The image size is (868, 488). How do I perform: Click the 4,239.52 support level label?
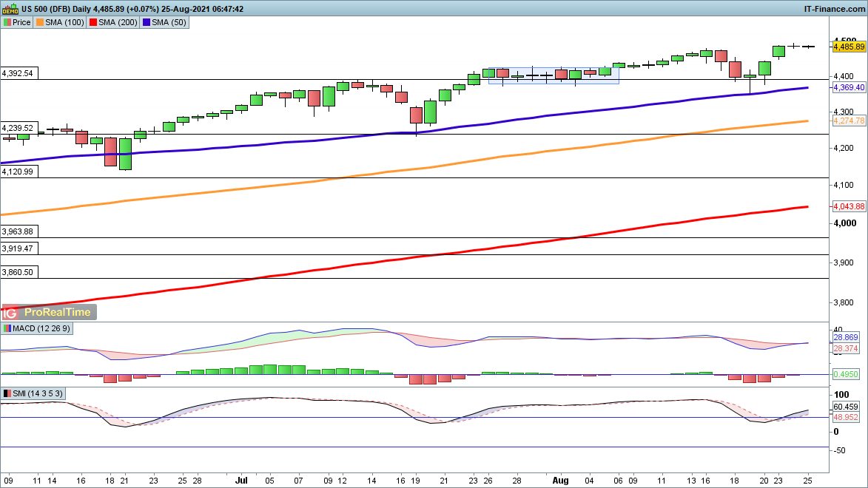pos(20,127)
